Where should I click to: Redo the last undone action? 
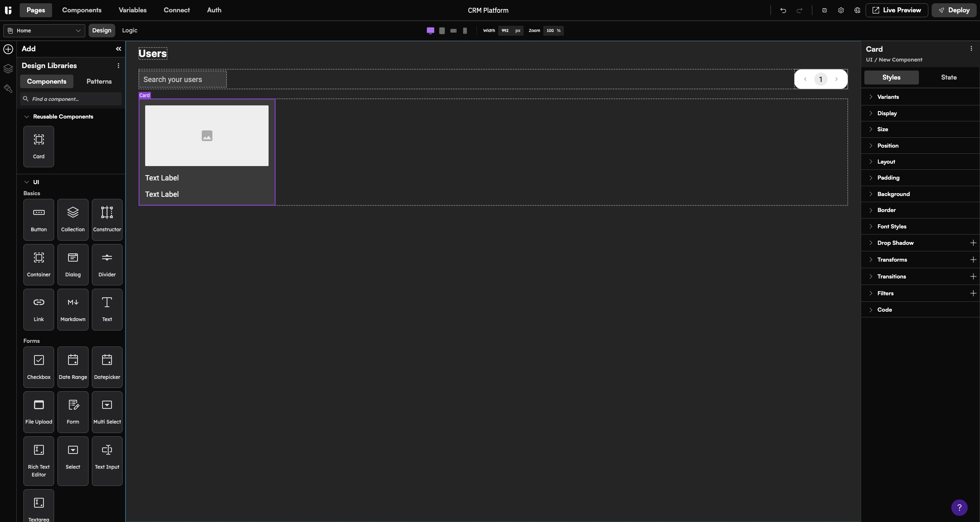(x=799, y=10)
